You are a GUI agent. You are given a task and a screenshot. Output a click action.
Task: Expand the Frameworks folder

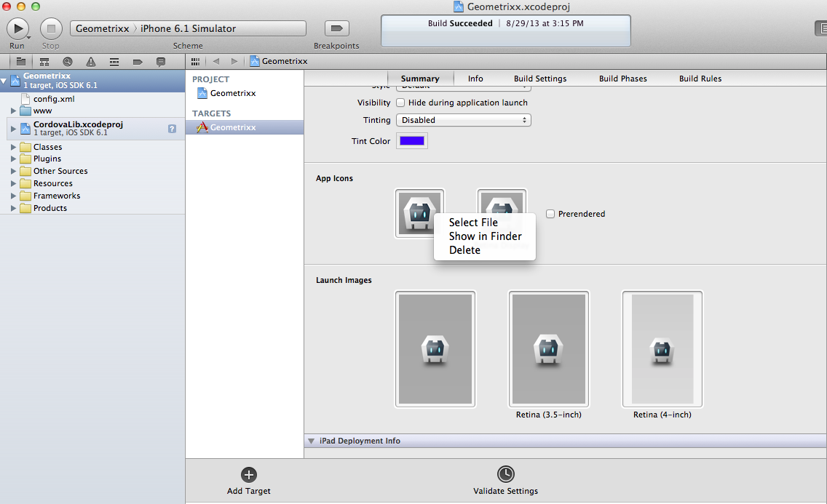(13, 196)
